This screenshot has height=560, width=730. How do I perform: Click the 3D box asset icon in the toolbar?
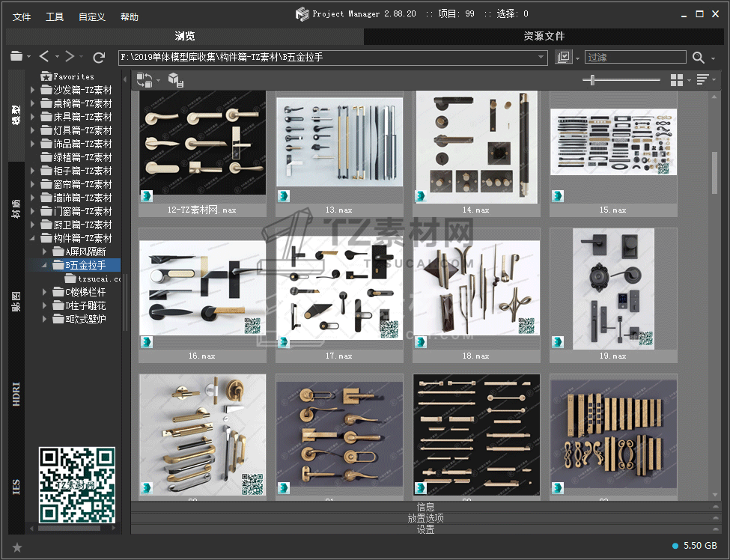point(175,80)
